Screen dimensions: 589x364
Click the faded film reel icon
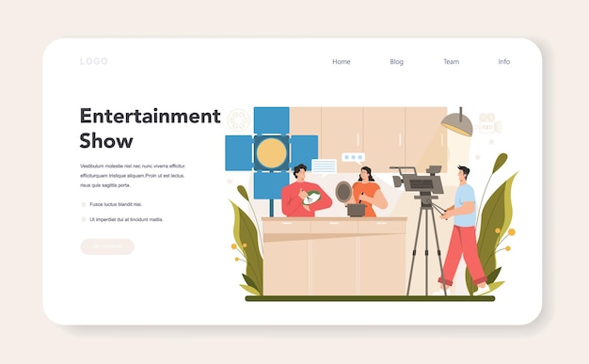pyautogui.click(x=238, y=120)
